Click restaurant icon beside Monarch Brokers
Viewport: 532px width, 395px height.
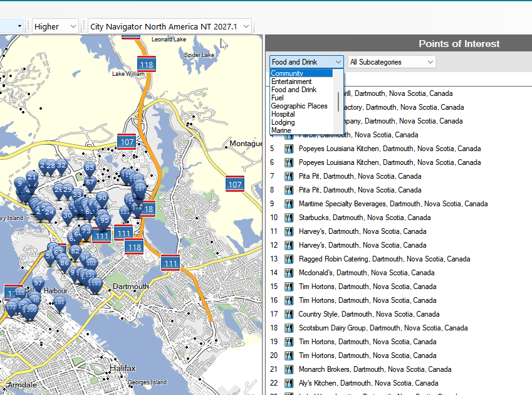pyautogui.click(x=289, y=369)
